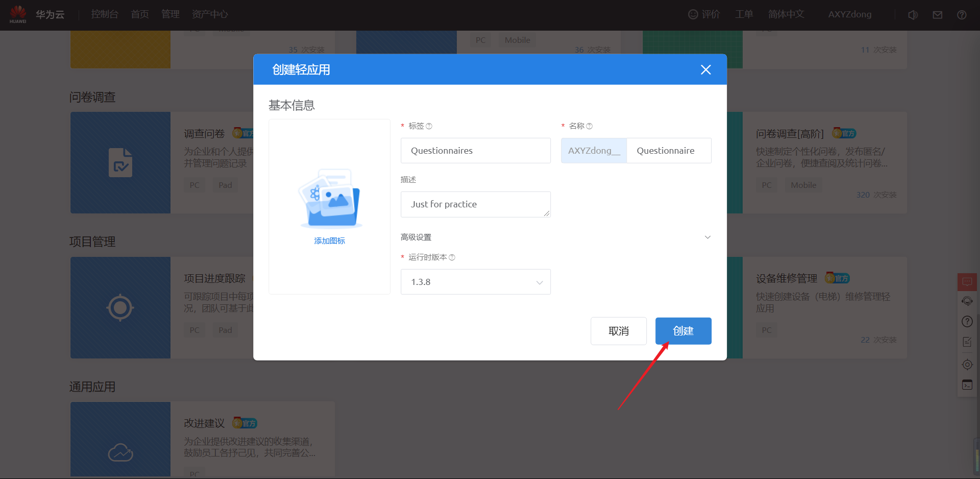Open the 问卷调查[高阶] card title

[x=790, y=134]
